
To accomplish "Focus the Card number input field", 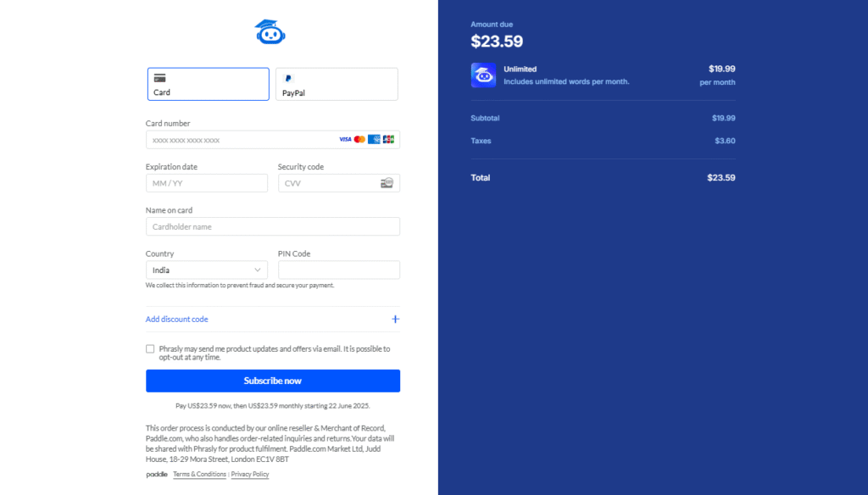I will point(273,140).
